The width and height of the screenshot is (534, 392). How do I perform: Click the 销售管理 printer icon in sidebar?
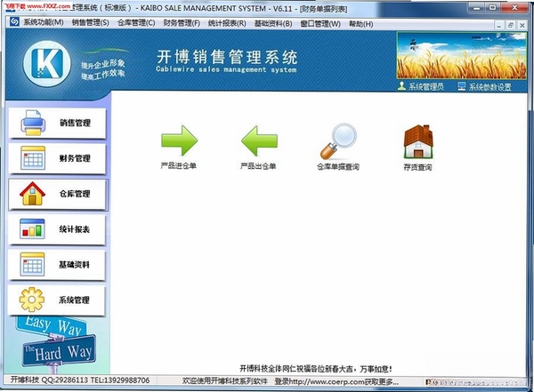pyautogui.click(x=33, y=123)
